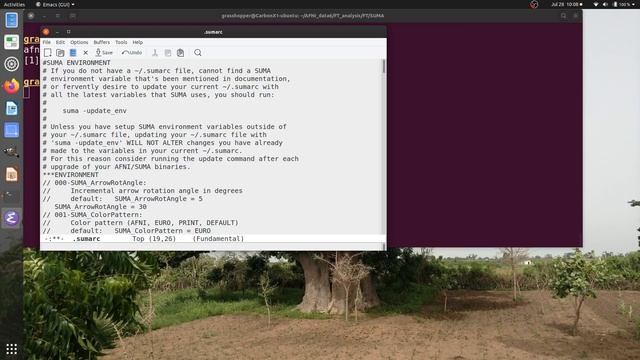
Task: Click the Wi-Fi icon in system tray
Action: click(596, 4)
